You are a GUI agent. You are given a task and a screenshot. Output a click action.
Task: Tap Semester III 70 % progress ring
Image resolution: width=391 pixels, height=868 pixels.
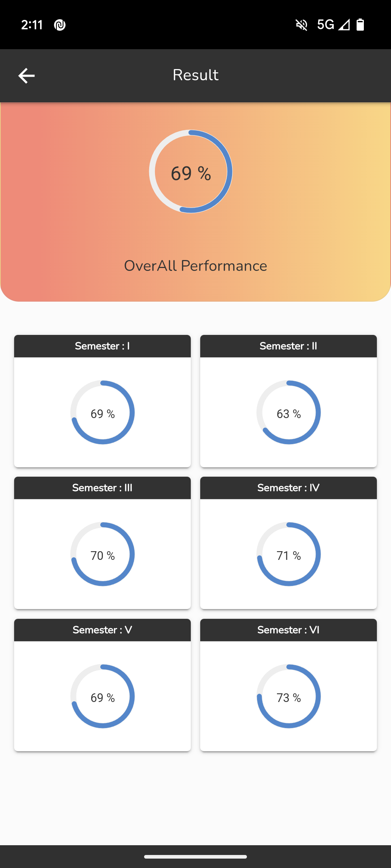[102, 554]
